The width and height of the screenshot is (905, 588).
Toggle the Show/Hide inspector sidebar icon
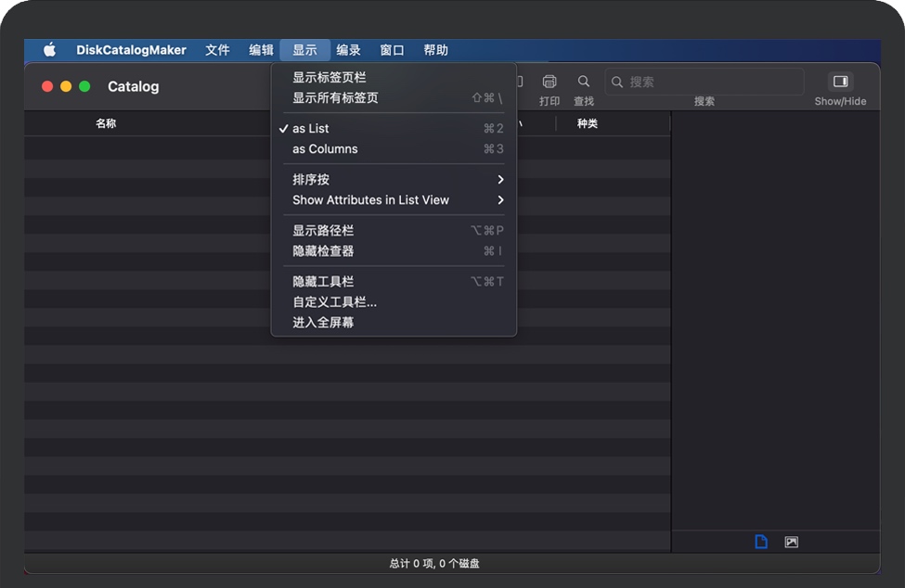point(840,82)
